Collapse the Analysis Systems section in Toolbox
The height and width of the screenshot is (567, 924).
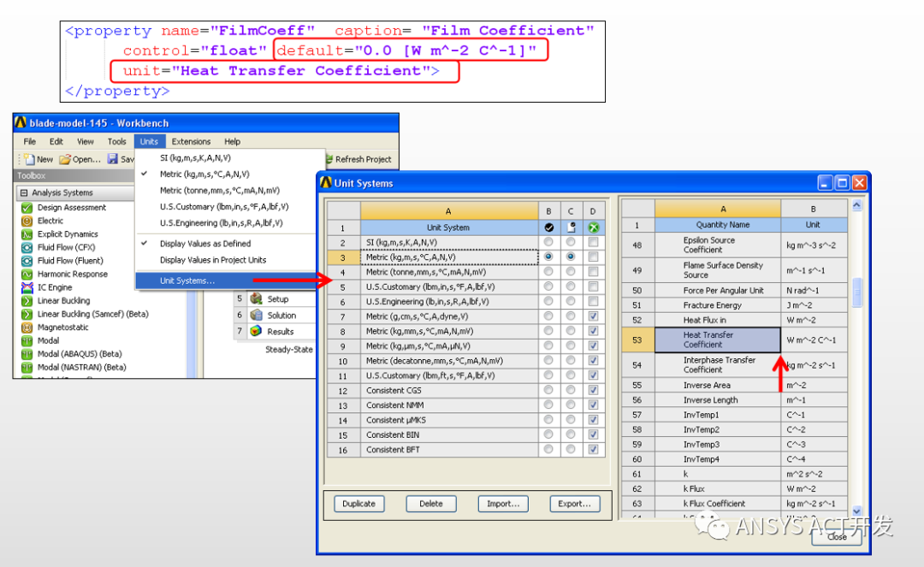tap(24, 192)
